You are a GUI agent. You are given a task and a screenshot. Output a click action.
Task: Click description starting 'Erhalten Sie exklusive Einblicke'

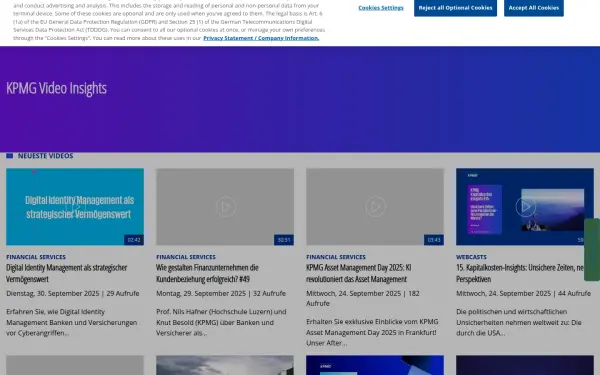pyautogui.click(x=372, y=332)
